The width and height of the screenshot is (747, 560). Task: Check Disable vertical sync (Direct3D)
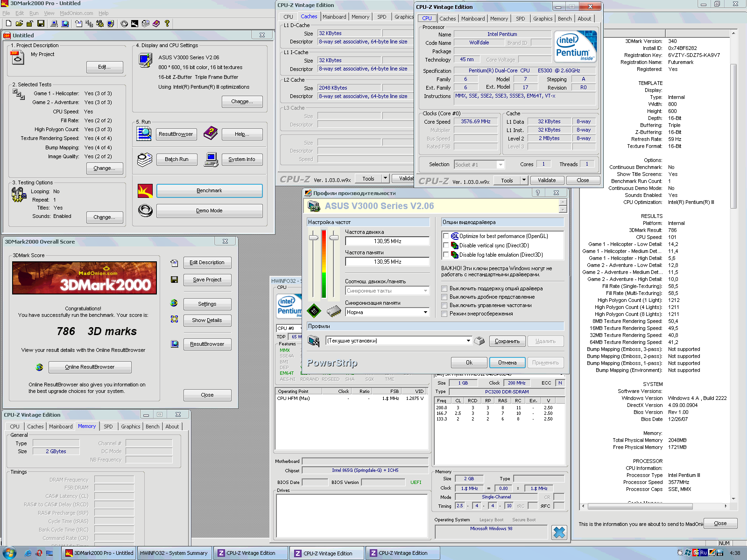(446, 245)
